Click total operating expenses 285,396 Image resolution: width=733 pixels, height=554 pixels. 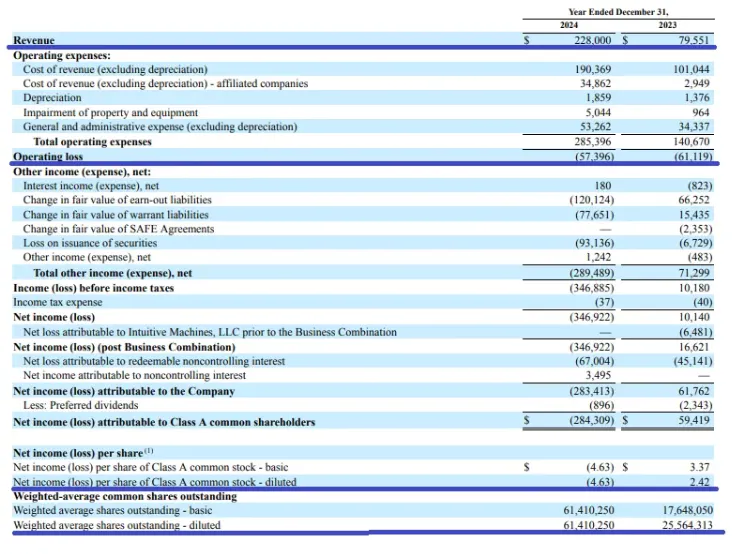(593, 141)
